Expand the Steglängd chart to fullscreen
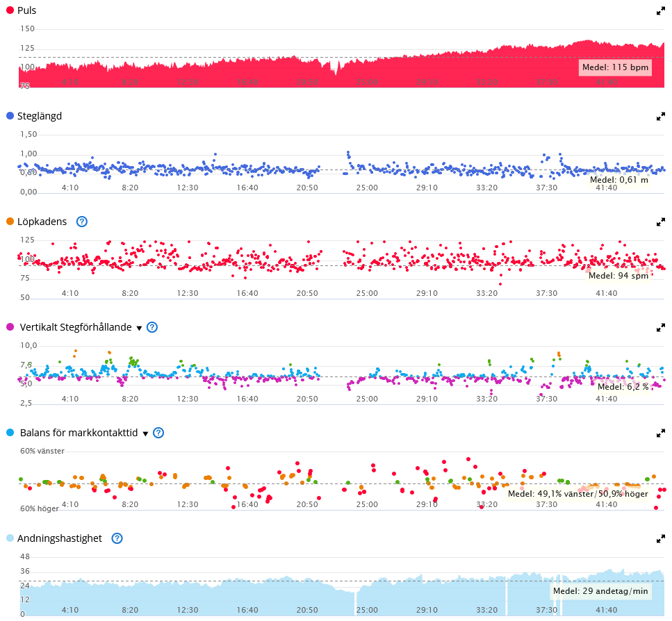Viewport: 672px width, 621px height. click(x=660, y=117)
